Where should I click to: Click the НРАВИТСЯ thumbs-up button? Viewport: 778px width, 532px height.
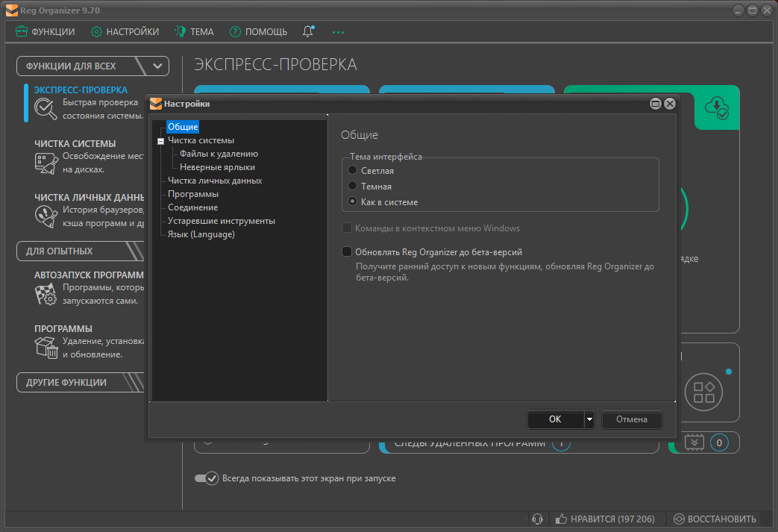606,519
